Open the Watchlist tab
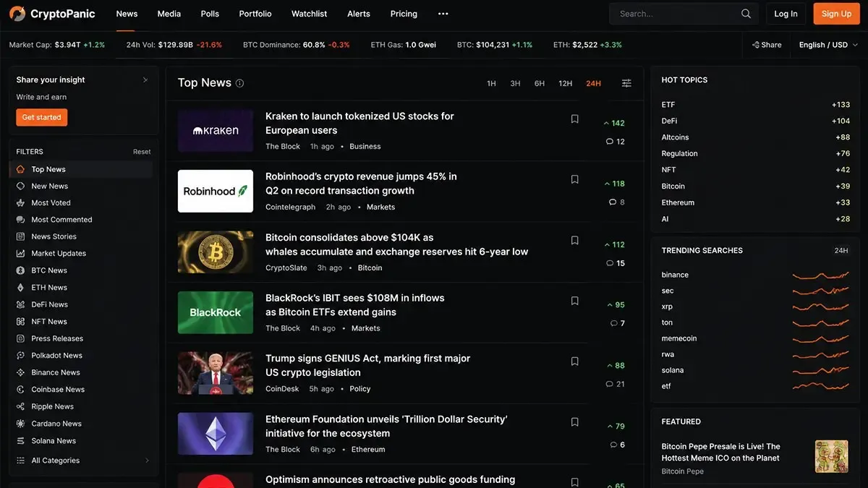The height and width of the screenshot is (488, 868). coord(309,14)
